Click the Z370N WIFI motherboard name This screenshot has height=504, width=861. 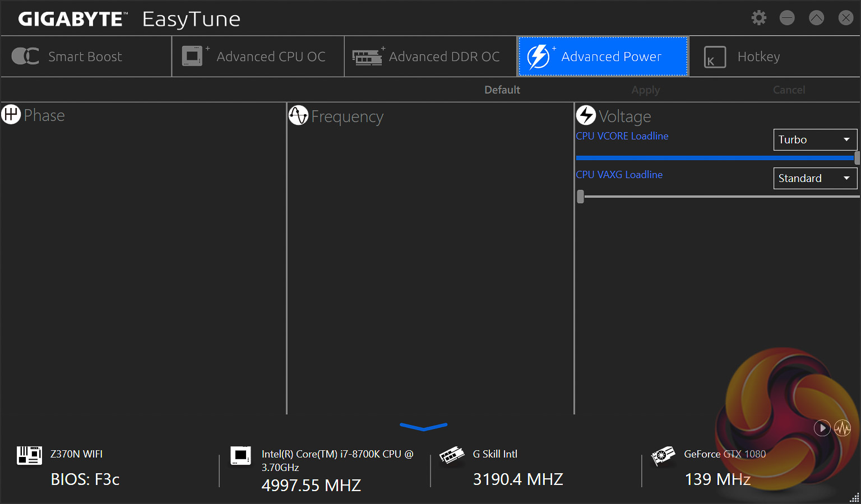click(76, 454)
